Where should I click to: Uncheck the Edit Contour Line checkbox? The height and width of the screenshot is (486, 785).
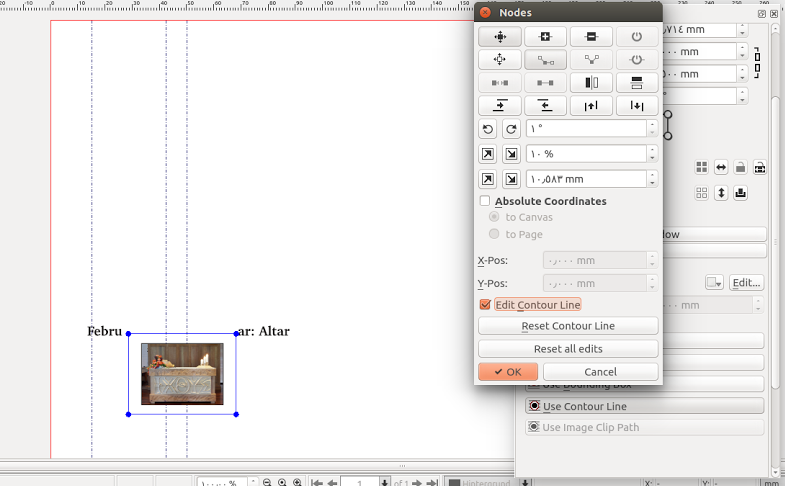coord(486,305)
